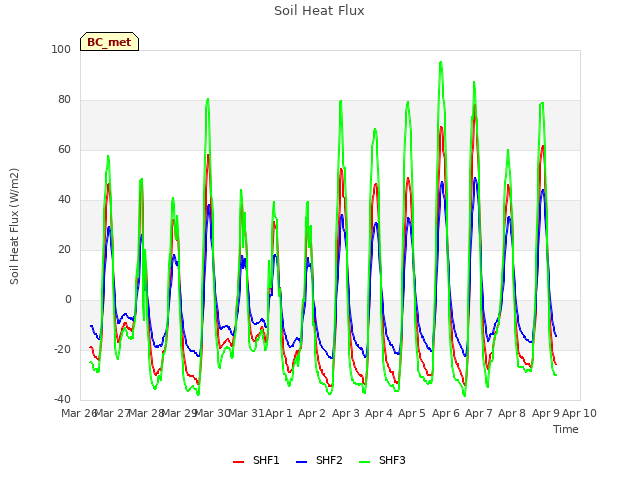Toggle the SHF2 legend entry
Image resolution: width=640 pixels, height=480 pixels.
[319, 460]
